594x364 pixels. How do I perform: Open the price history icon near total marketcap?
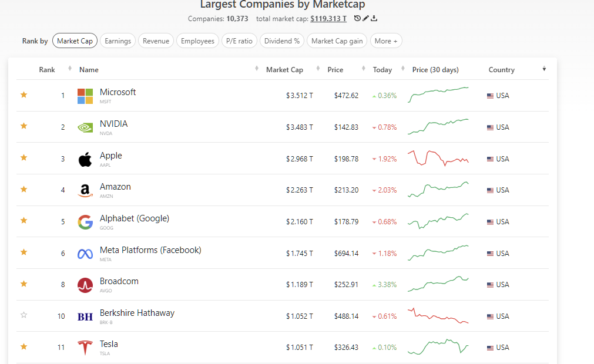coord(358,18)
